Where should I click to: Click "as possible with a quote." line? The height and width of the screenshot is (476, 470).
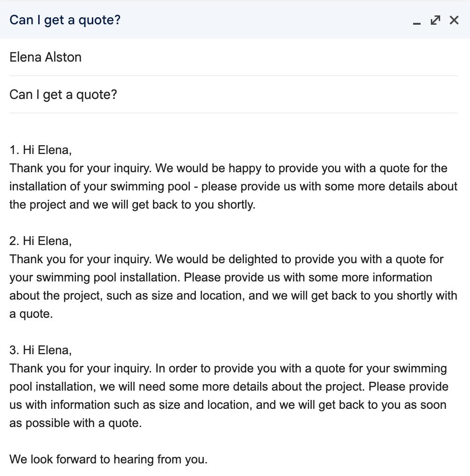(76, 423)
